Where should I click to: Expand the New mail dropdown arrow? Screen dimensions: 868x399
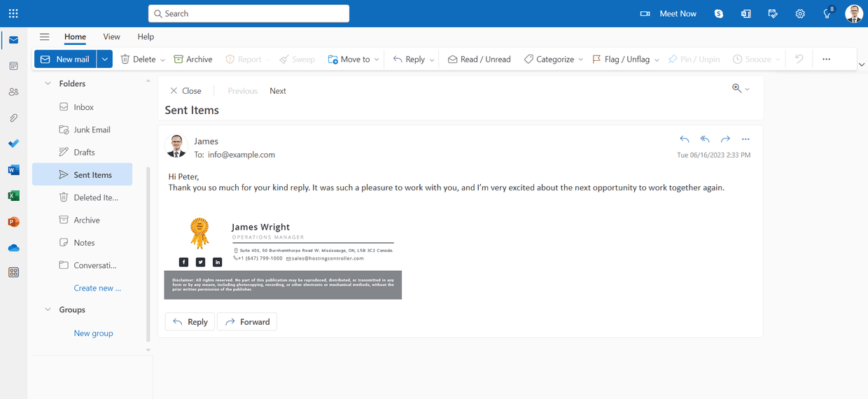coord(104,59)
